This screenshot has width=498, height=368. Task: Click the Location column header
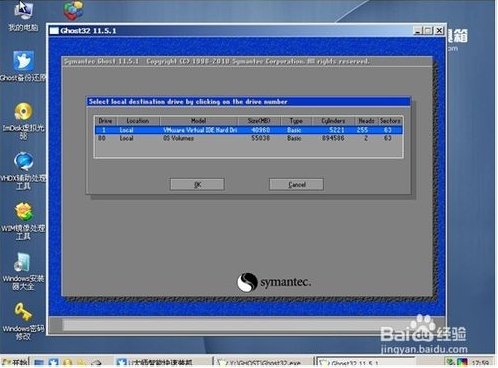[x=138, y=121]
